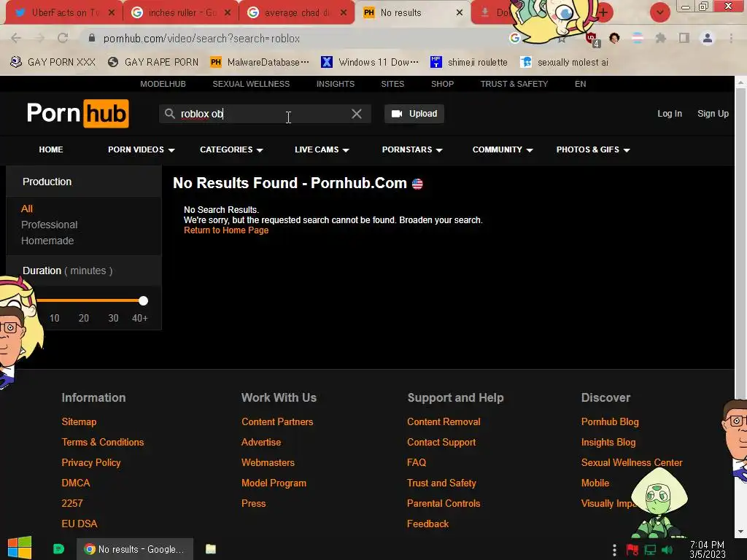Click Log In
747x560 pixels.
point(670,114)
